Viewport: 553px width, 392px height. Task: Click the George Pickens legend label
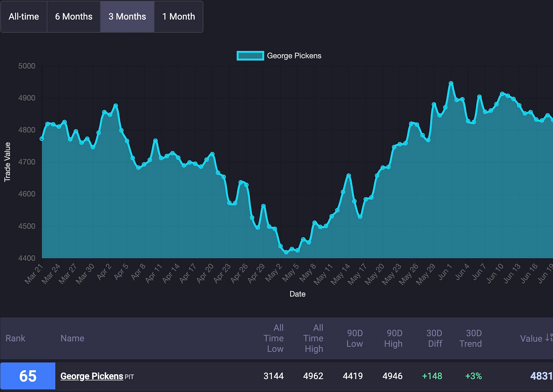click(x=294, y=56)
